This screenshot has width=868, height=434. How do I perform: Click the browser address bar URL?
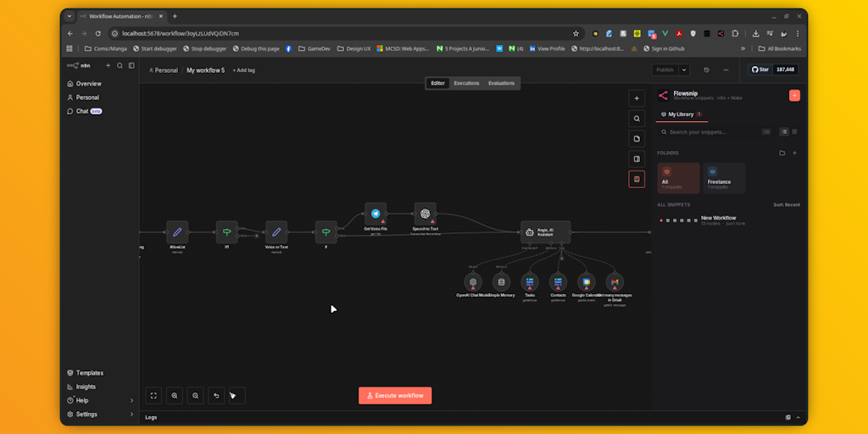pyautogui.click(x=181, y=33)
